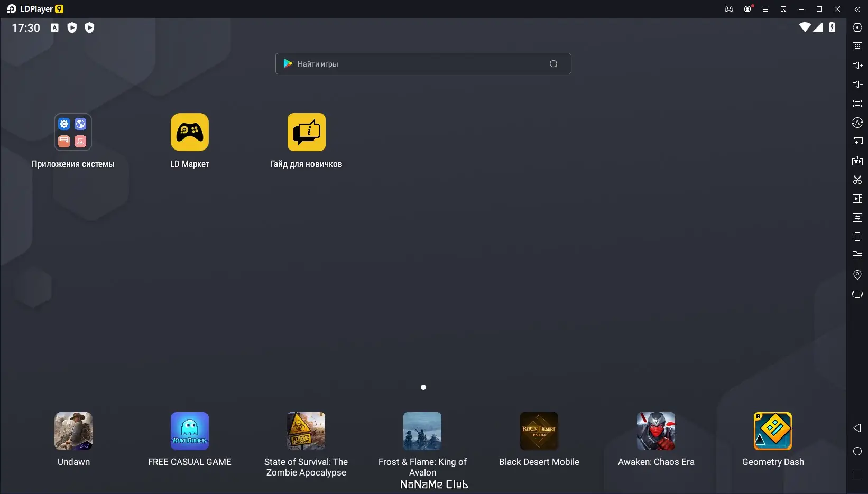The height and width of the screenshot is (494, 868).
Task: Click the mobile signal strength icon
Action: click(818, 27)
